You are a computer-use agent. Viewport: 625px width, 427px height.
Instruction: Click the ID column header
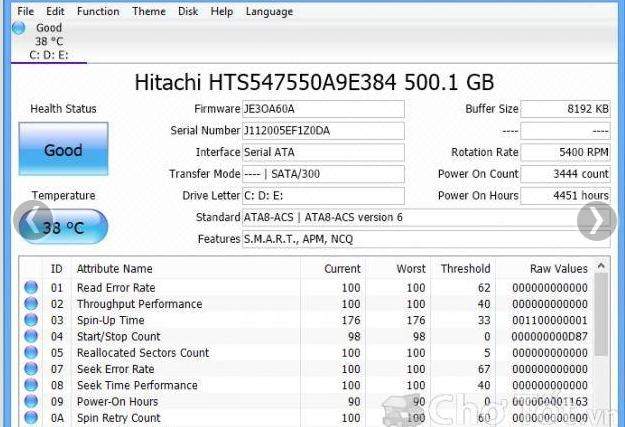(x=57, y=269)
